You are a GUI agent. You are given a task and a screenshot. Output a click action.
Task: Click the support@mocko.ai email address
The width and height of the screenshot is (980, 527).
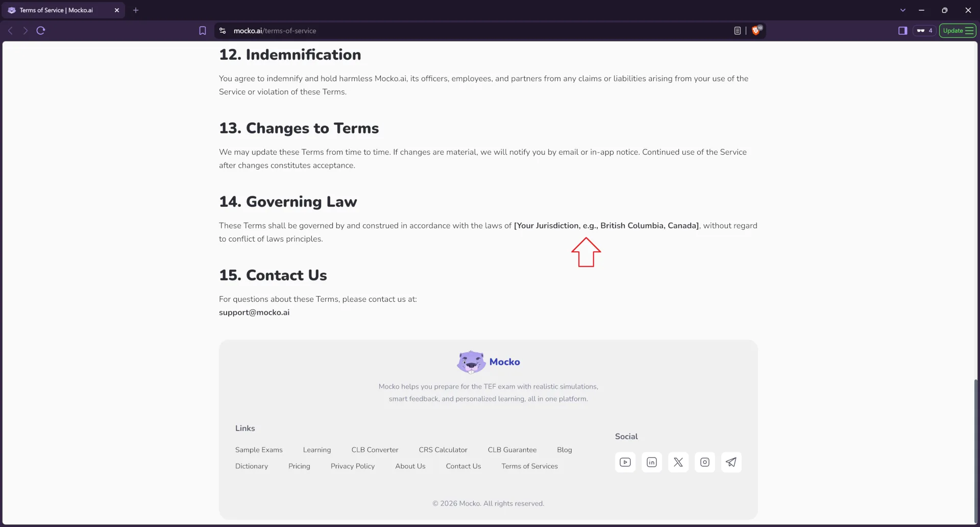[x=254, y=313]
